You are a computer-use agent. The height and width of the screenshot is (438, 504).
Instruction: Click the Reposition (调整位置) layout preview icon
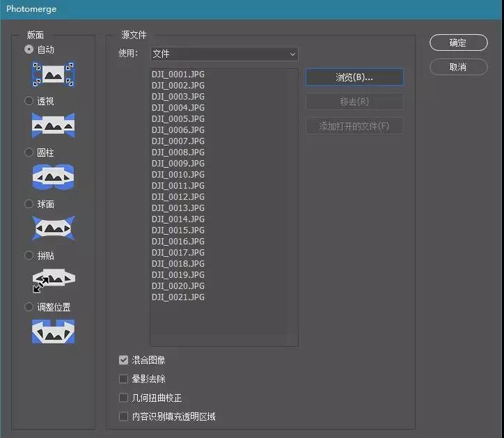click(x=54, y=331)
